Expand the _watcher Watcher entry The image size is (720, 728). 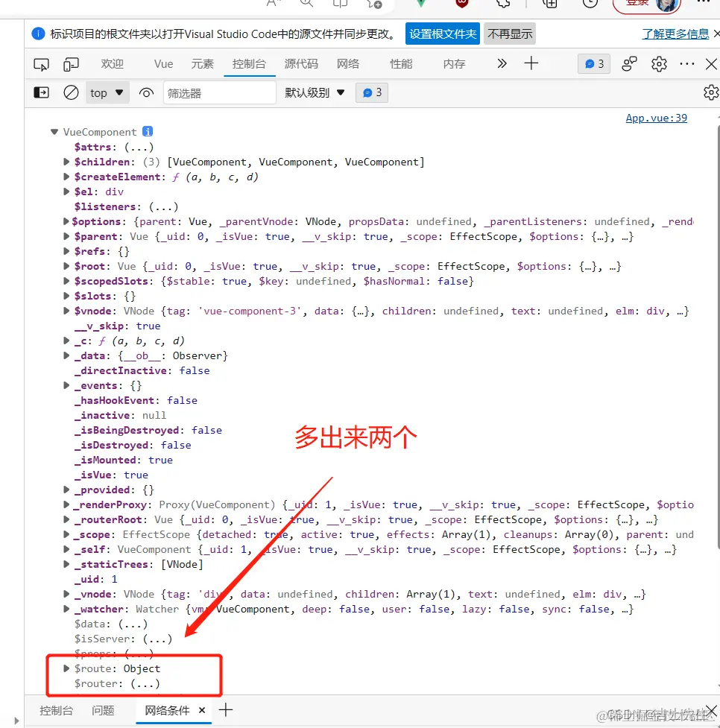(66, 609)
